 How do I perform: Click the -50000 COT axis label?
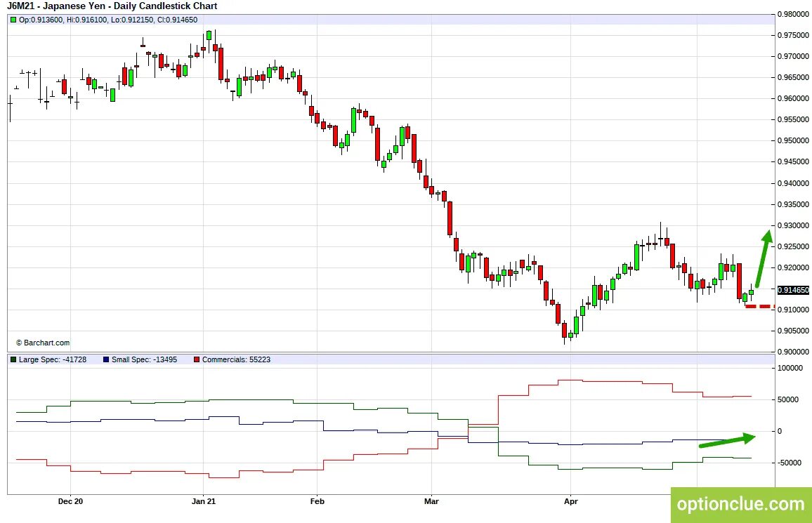(x=790, y=463)
